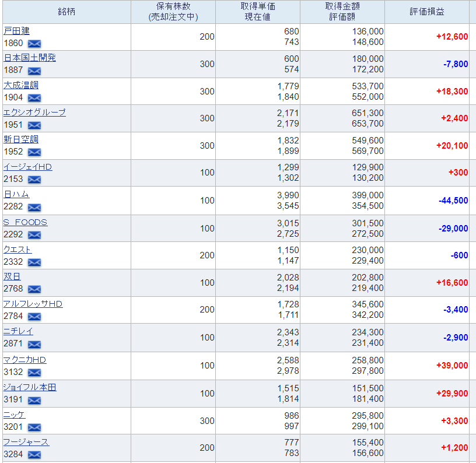Screen dimensions: 476x463
Task: Click the +300 profit value
Action: point(459,173)
